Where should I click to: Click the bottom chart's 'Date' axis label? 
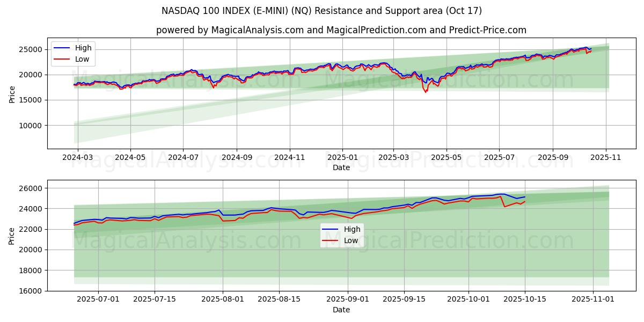[x=341, y=310]
